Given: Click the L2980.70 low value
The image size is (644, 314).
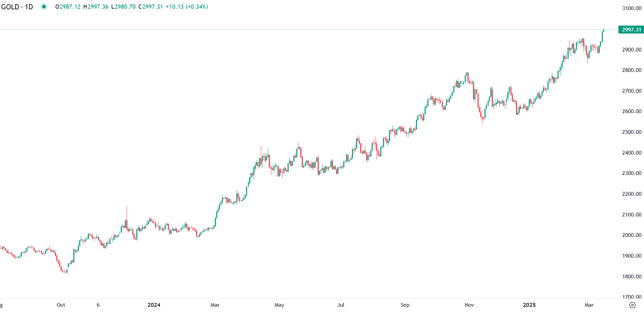Looking at the screenshot, I should pos(123,7).
